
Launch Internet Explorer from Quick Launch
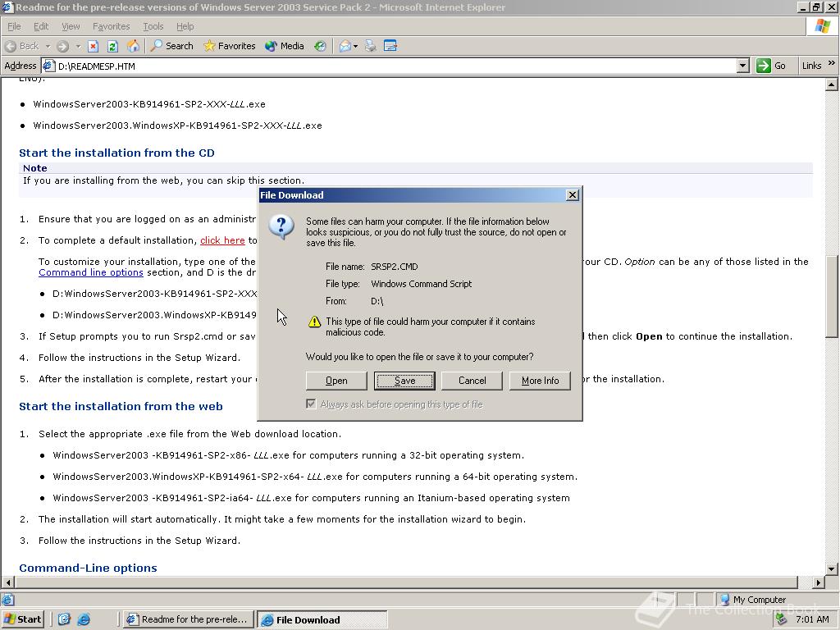(84, 619)
